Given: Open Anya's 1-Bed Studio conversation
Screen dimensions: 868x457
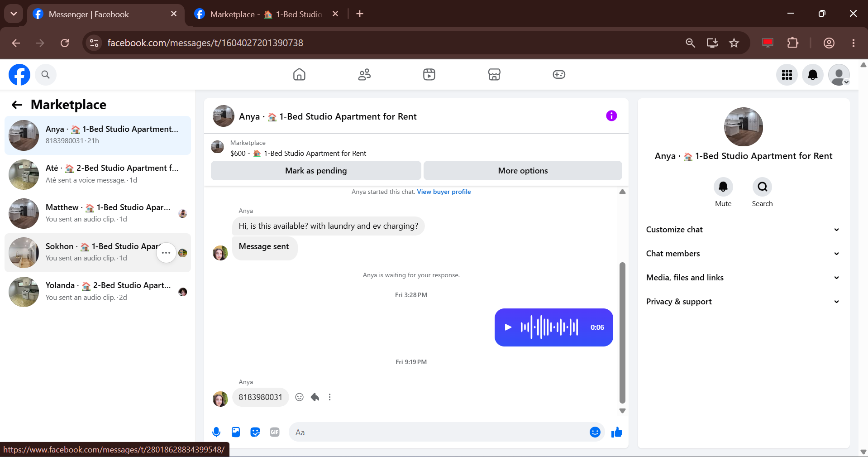Looking at the screenshot, I should pyautogui.click(x=98, y=135).
